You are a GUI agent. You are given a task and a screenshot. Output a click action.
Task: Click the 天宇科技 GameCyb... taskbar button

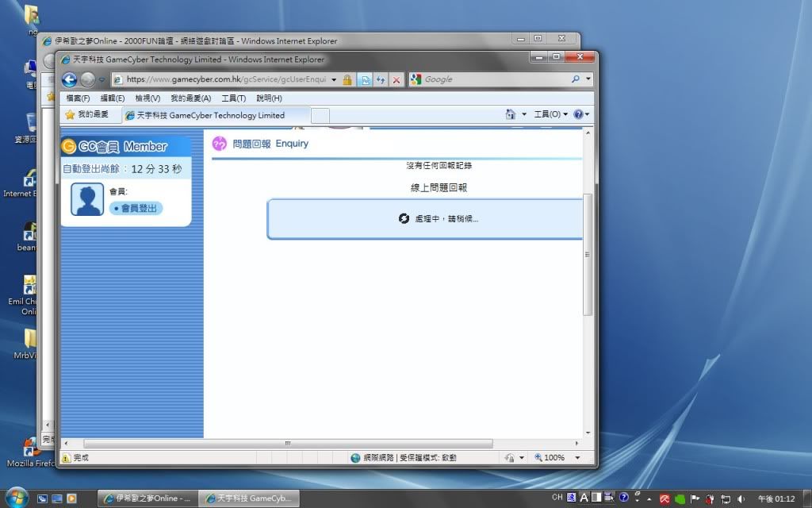[249, 498]
